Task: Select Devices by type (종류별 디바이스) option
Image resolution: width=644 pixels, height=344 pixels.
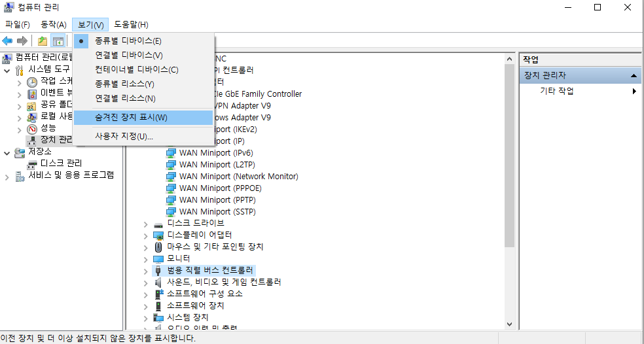Action: click(x=143, y=41)
